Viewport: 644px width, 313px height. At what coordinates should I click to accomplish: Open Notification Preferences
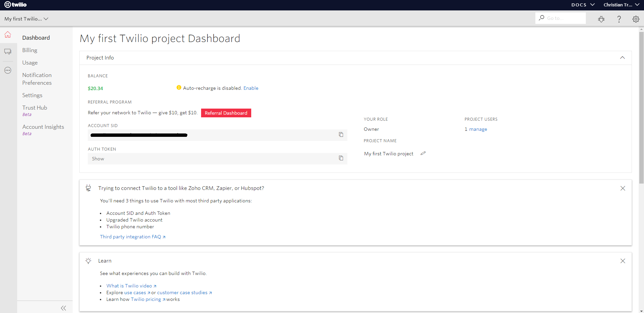pos(37,79)
